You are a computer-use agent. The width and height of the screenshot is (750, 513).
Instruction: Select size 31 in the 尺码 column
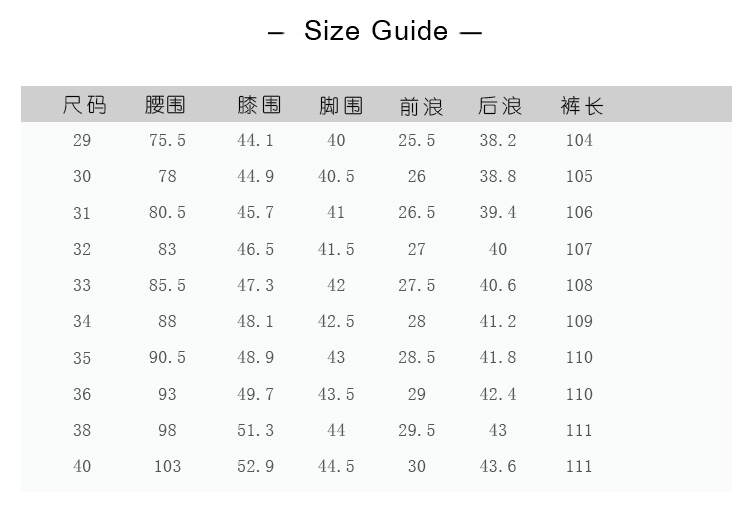[x=82, y=213]
